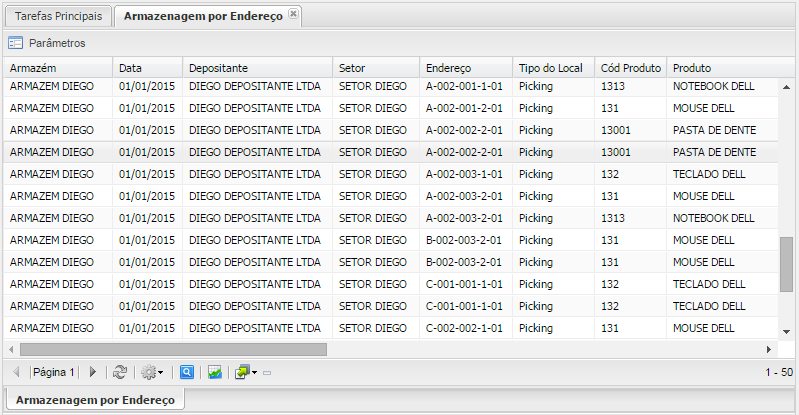
Task: Click date 01/01/2015 in the A-002-003-1-01 row
Action: coord(147,174)
